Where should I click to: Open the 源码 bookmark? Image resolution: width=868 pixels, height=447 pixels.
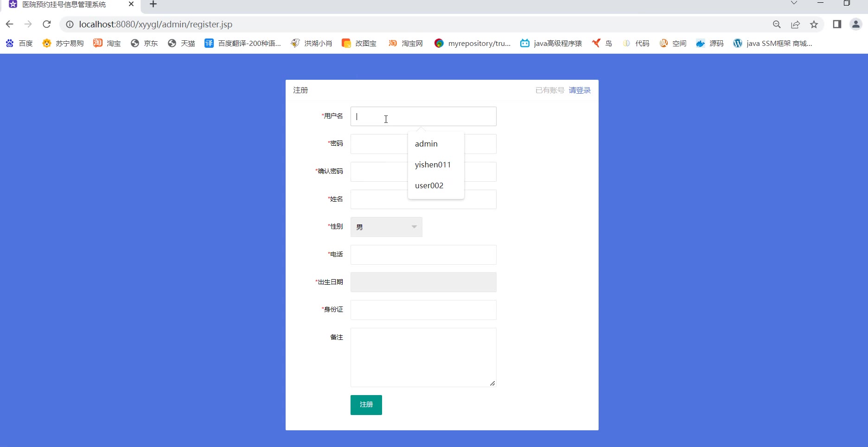tap(710, 43)
